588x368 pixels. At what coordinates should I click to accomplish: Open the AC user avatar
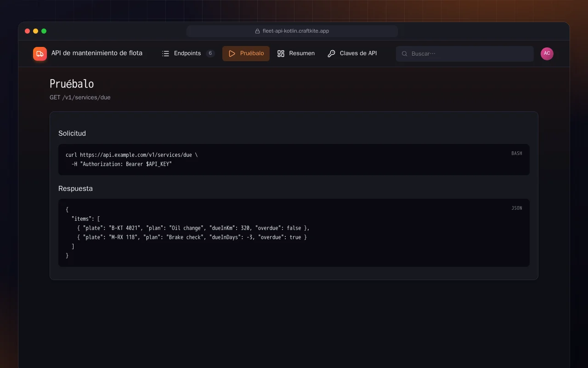547,53
